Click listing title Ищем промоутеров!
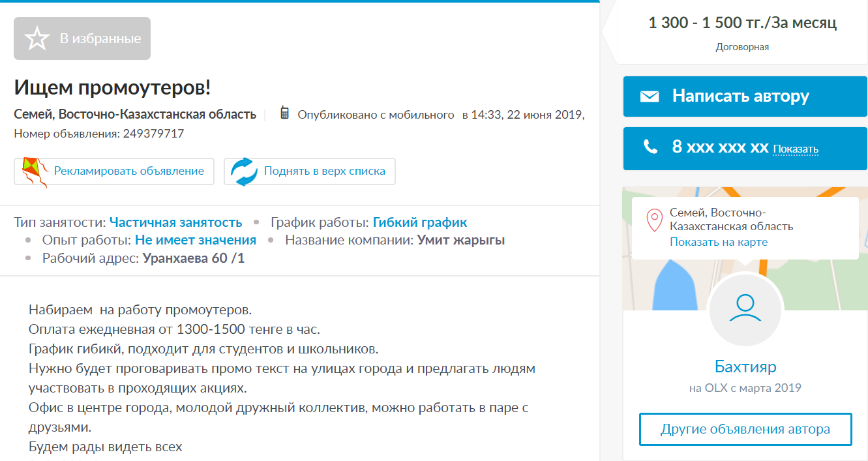This screenshot has height=461, width=868. coord(112,87)
